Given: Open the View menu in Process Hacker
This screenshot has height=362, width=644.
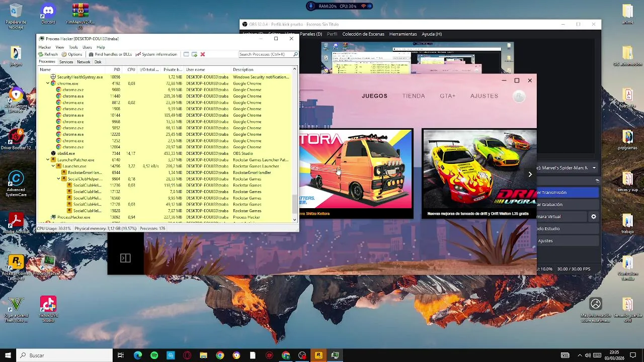Looking at the screenshot, I should tap(59, 47).
